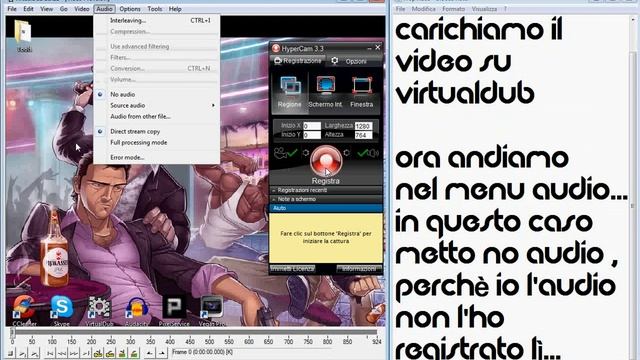Open Notepad Formato menu

(453, 9)
